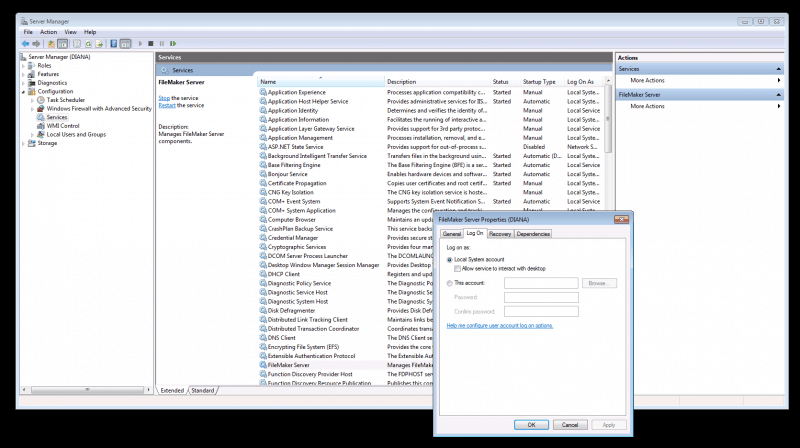Click the Bonjour Service gear icon
Viewport: 800px width, 448px height.
(263, 174)
